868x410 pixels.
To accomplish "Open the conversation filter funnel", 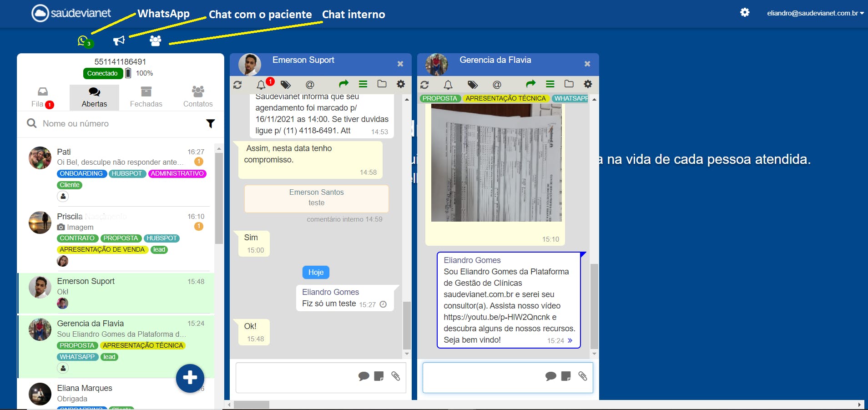I will click(210, 124).
